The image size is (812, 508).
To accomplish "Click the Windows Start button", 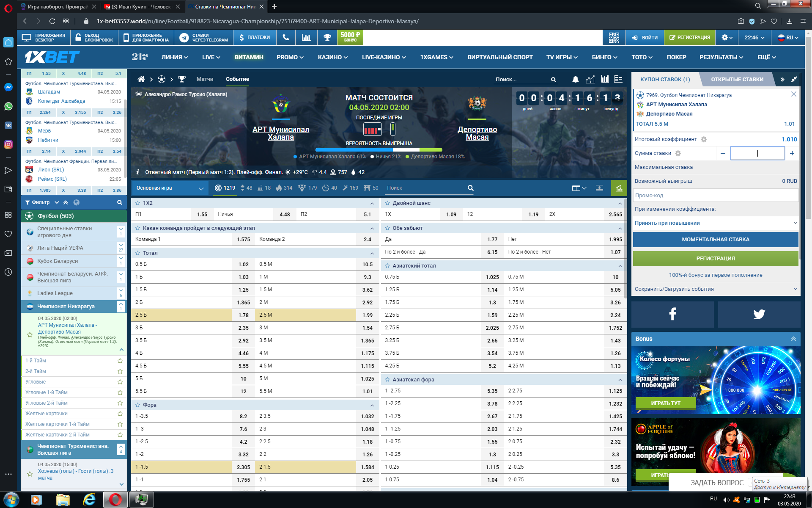I will [11, 500].
